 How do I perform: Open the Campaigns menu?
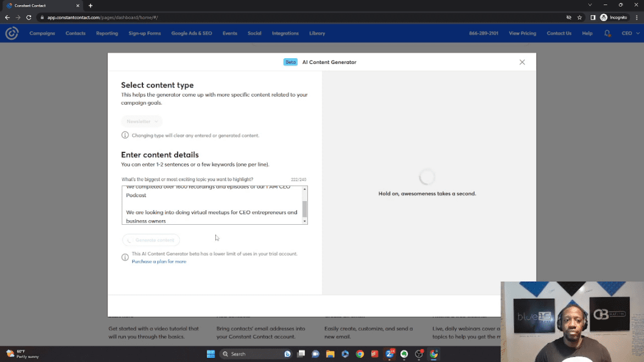click(42, 33)
